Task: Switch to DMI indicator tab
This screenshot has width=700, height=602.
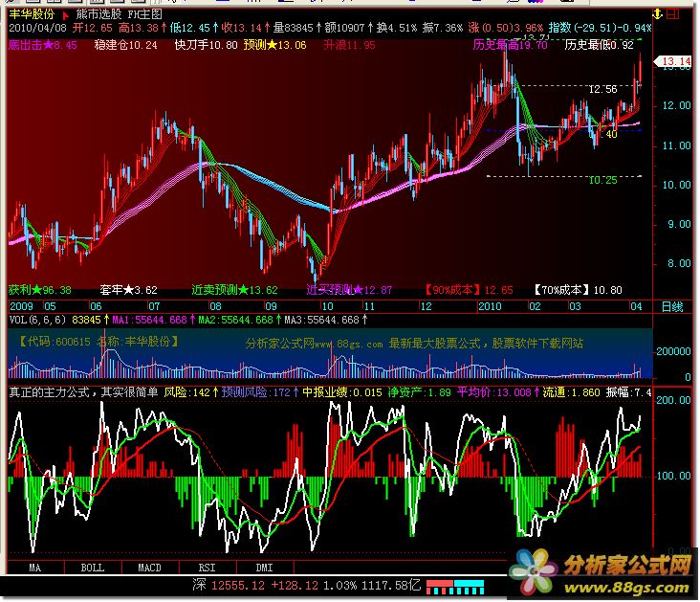Action: point(262,568)
